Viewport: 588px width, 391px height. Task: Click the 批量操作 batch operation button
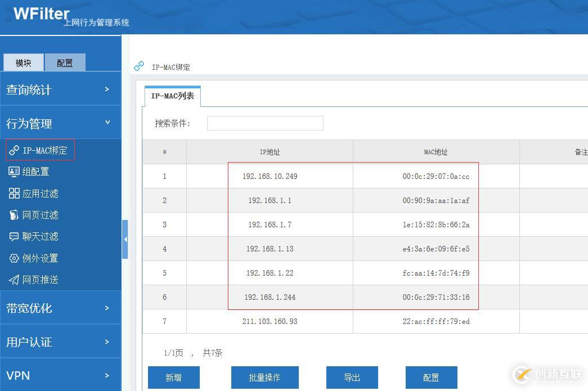tap(264, 377)
